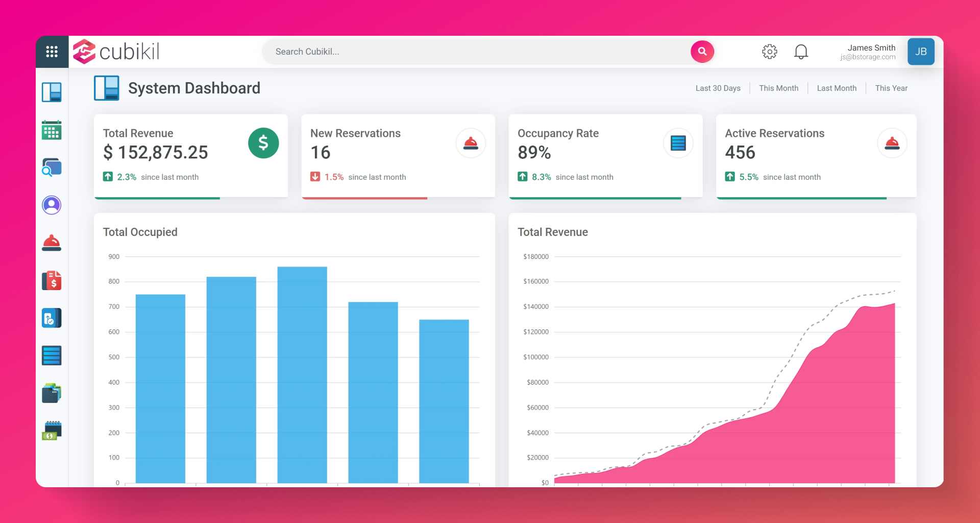Open the Dashboard panel from the sidebar

52,92
